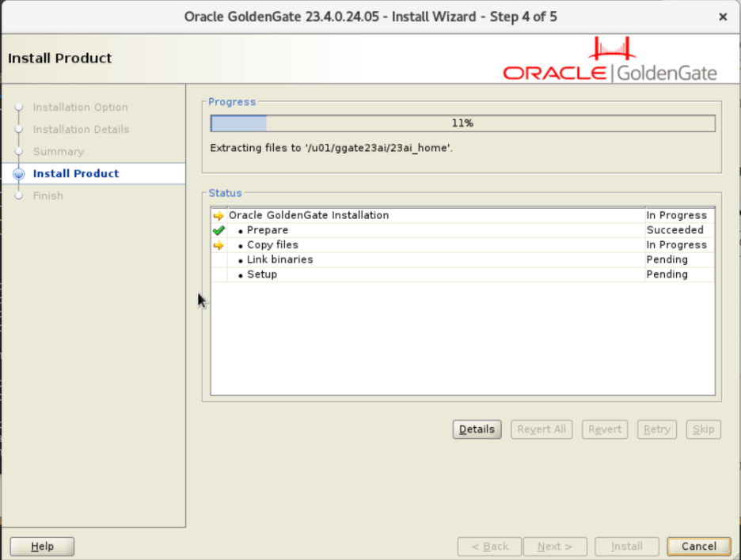Cancel the installation

[x=699, y=547]
